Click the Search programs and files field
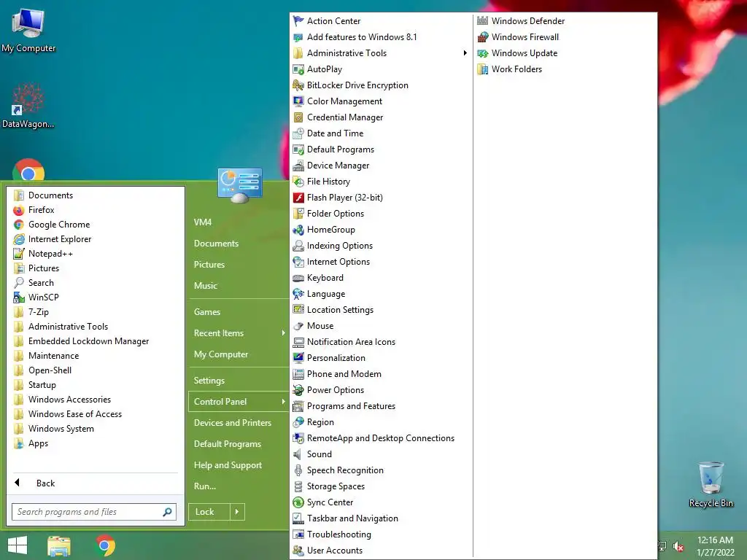 point(94,512)
